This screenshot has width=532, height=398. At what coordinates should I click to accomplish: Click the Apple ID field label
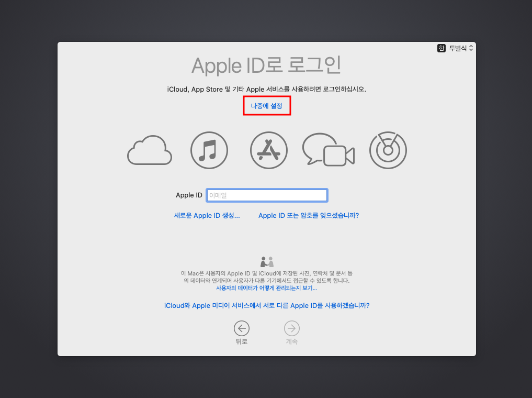pos(189,195)
